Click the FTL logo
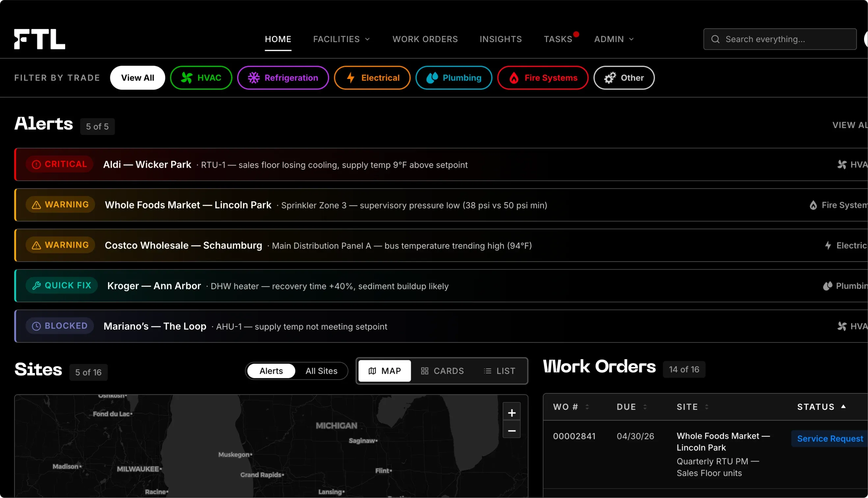 (39, 39)
